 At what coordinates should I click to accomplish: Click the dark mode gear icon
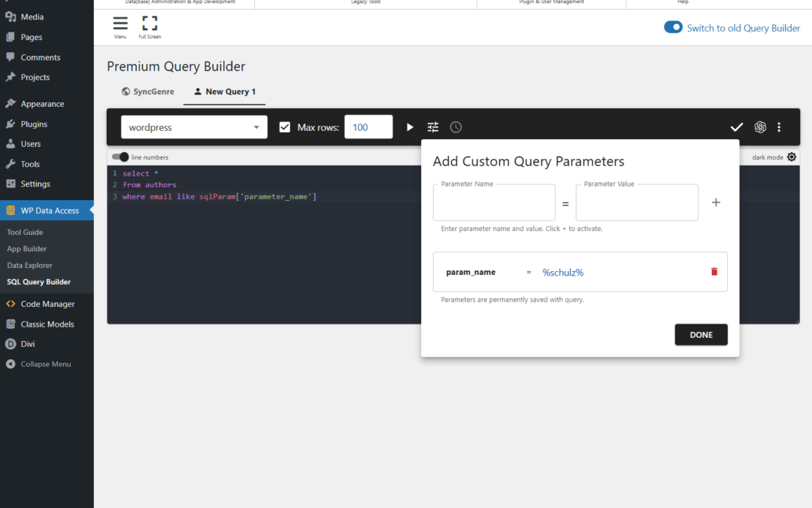tap(791, 157)
